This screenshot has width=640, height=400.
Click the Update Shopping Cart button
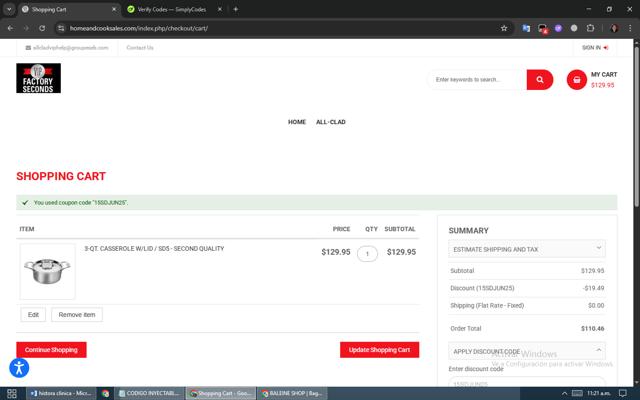point(379,350)
